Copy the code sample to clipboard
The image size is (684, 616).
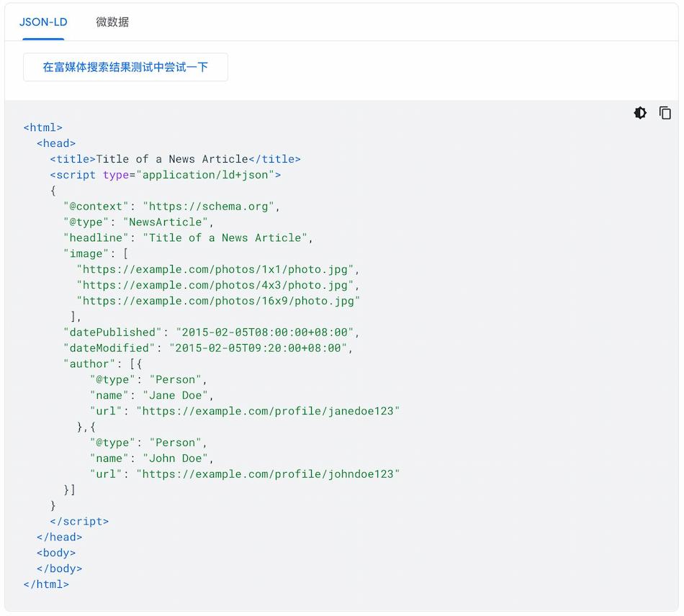[x=665, y=113]
